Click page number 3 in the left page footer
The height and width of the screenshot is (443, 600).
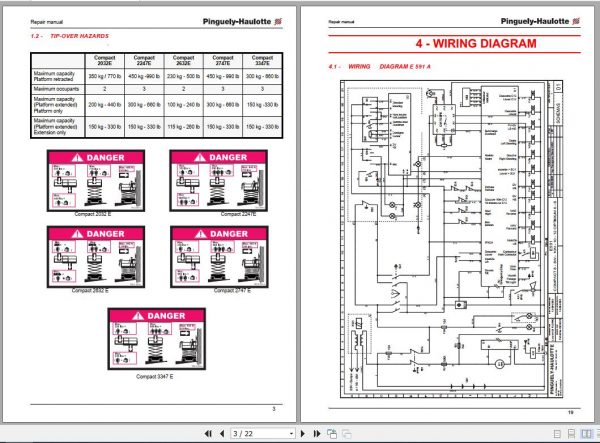pos(274,409)
